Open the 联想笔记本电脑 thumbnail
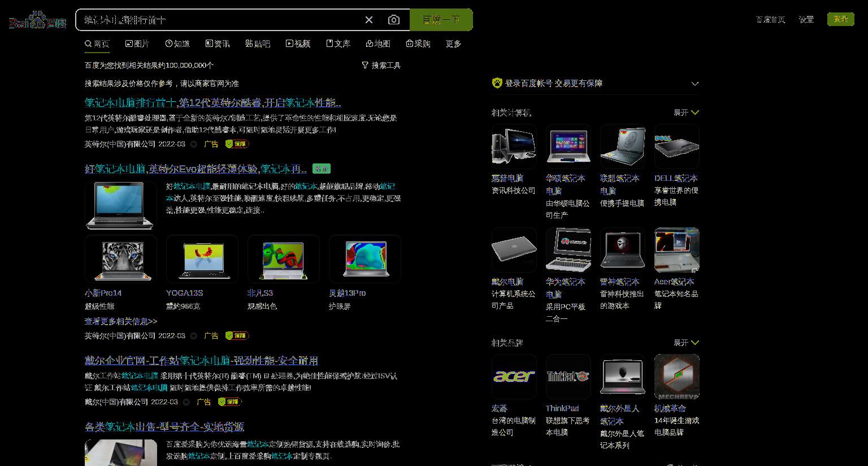The width and height of the screenshot is (868, 466). [x=623, y=147]
